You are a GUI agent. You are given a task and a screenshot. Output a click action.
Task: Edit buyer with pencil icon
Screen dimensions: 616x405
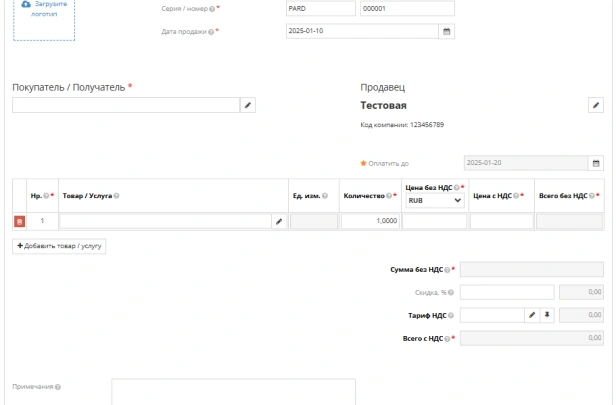click(x=248, y=105)
